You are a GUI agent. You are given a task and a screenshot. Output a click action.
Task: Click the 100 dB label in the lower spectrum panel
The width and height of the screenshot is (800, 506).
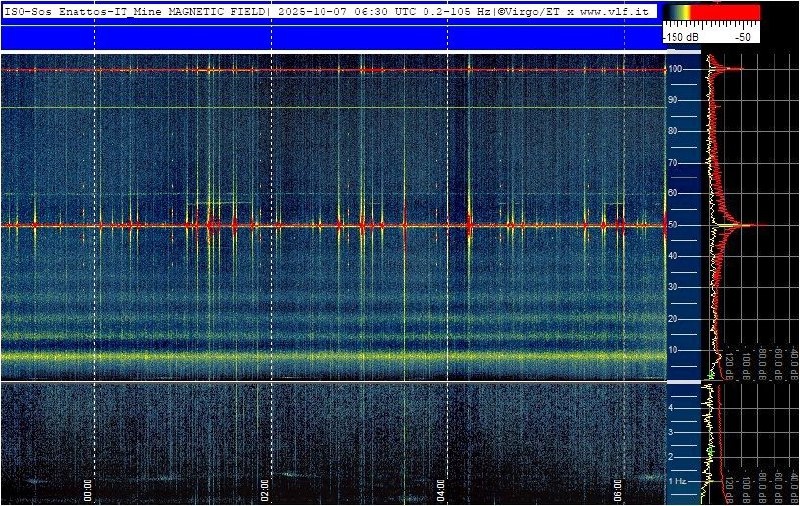(745, 489)
